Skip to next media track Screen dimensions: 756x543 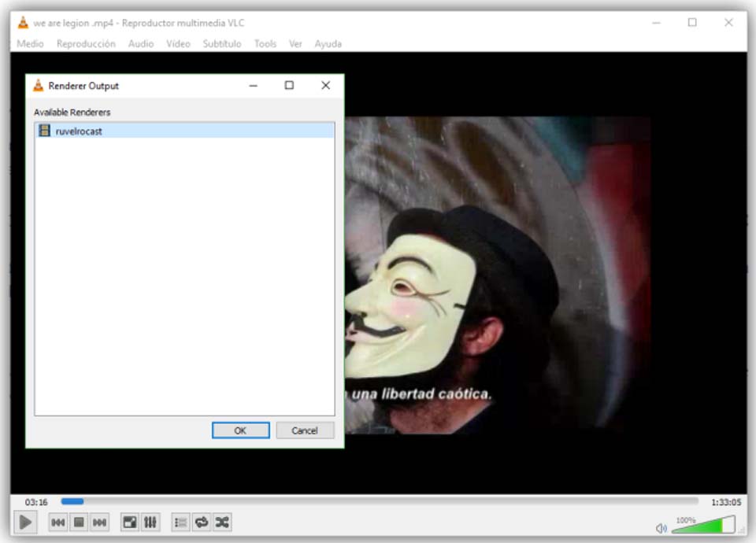coord(100,523)
